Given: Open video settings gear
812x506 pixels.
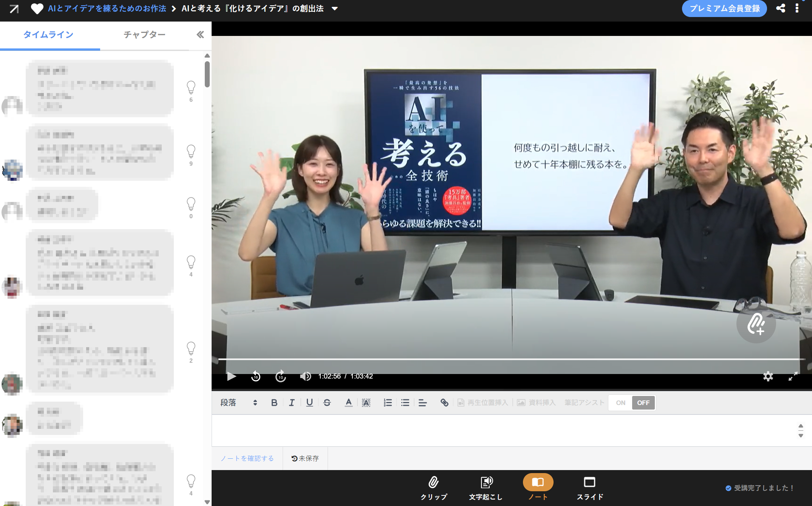Looking at the screenshot, I should (x=768, y=376).
